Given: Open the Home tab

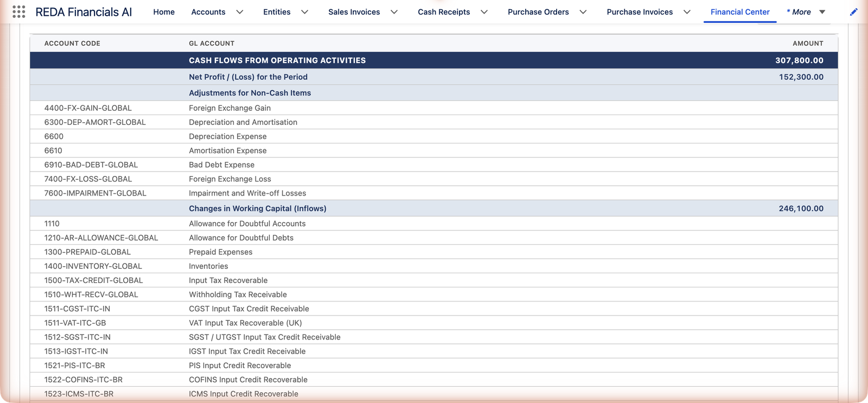Looking at the screenshot, I should 164,12.
